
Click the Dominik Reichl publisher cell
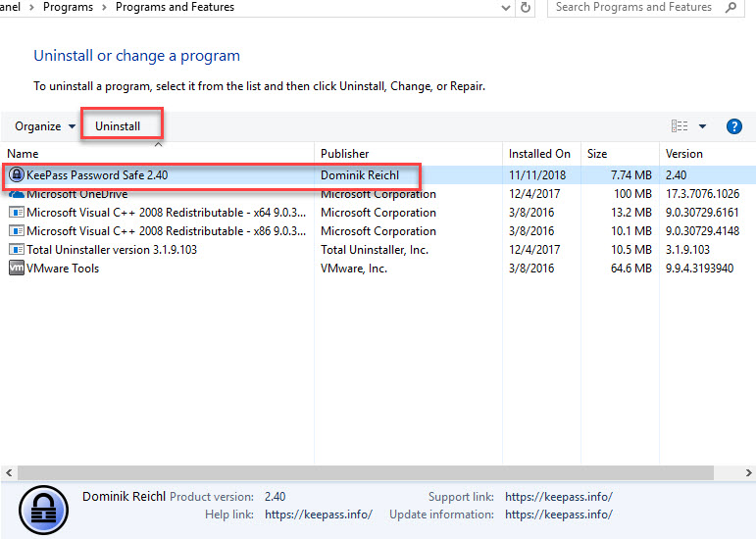tap(360, 175)
